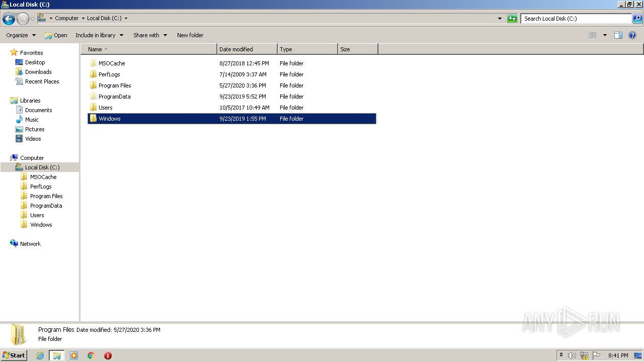
Task: Launch Internet Explorer from taskbar
Action: [x=40, y=355]
